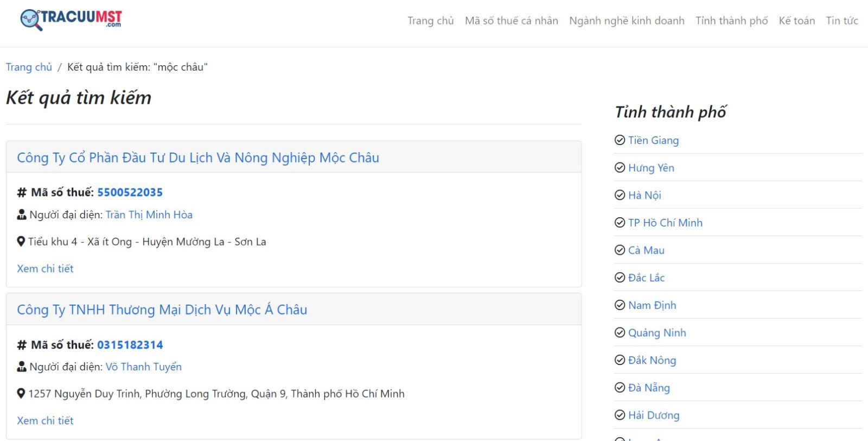Screen dimensions: 868x441
Task: Choose Đà Nẵng from the province list
Action: coord(649,388)
